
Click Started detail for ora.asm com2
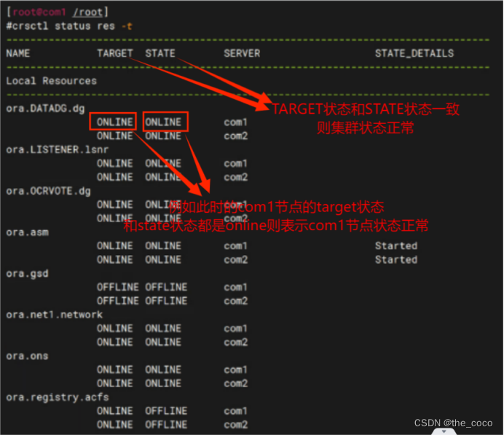coord(396,260)
